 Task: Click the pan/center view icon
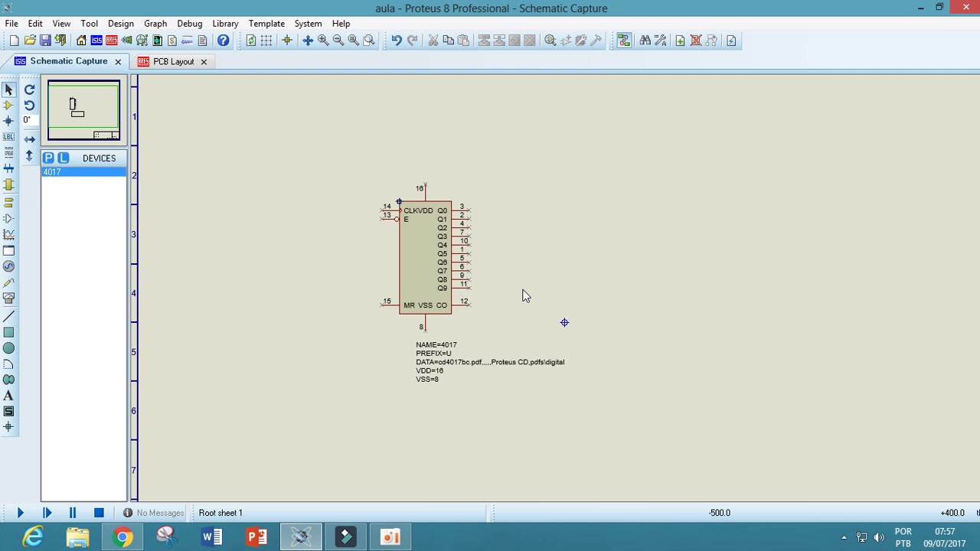point(308,41)
